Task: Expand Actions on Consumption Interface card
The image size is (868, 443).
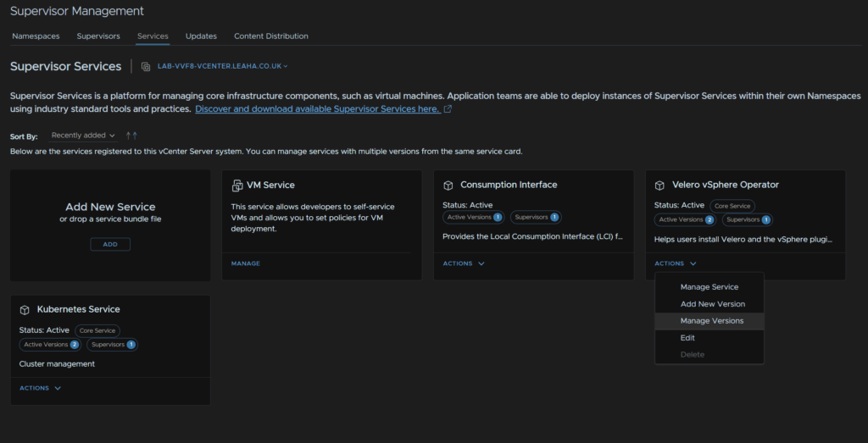Action: (464, 263)
